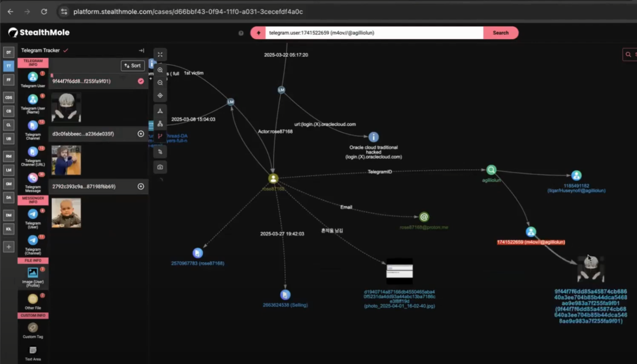This screenshot has height=364, width=637.
Task: Select the Other File category
Action: coord(33,302)
